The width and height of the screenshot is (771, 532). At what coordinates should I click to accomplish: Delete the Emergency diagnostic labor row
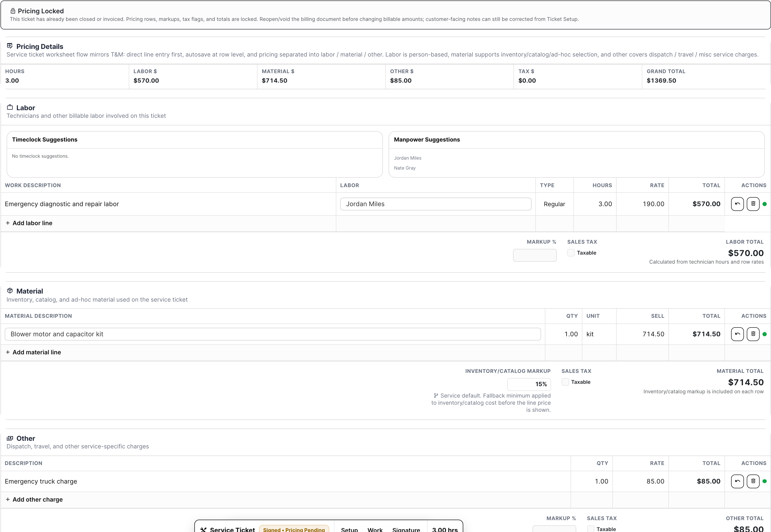click(x=753, y=204)
